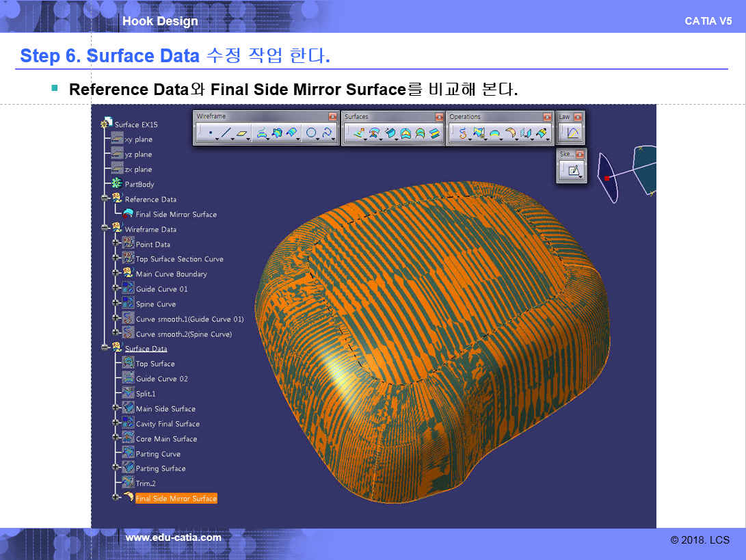The image size is (746, 560).
Task: Collapse the Reference Data tree node
Action: point(105,199)
